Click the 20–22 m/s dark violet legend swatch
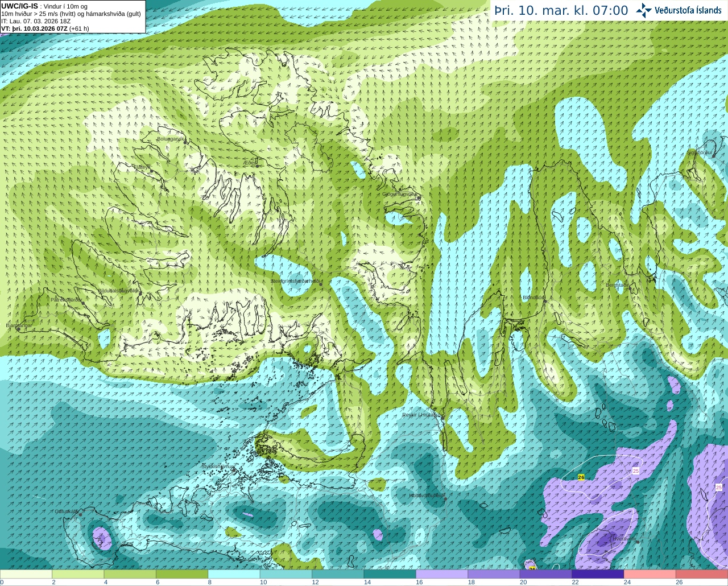Screen dimensions: 728x586 click(x=546, y=574)
